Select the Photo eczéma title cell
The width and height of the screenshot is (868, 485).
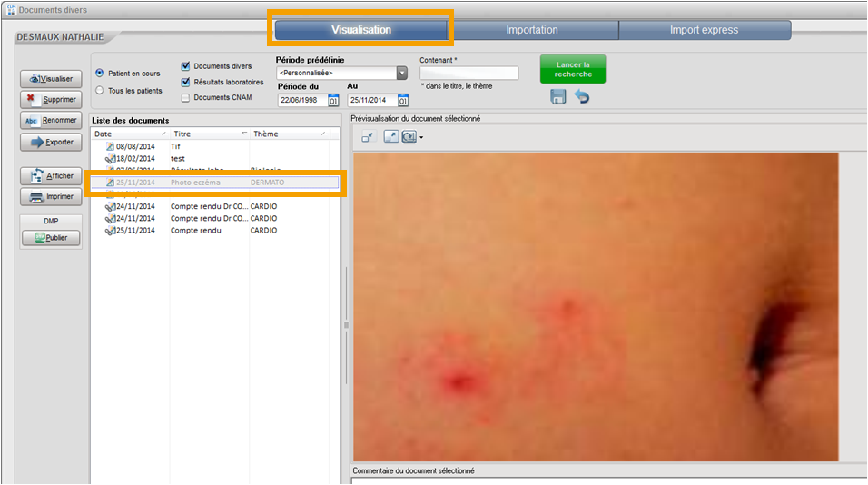click(195, 183)
